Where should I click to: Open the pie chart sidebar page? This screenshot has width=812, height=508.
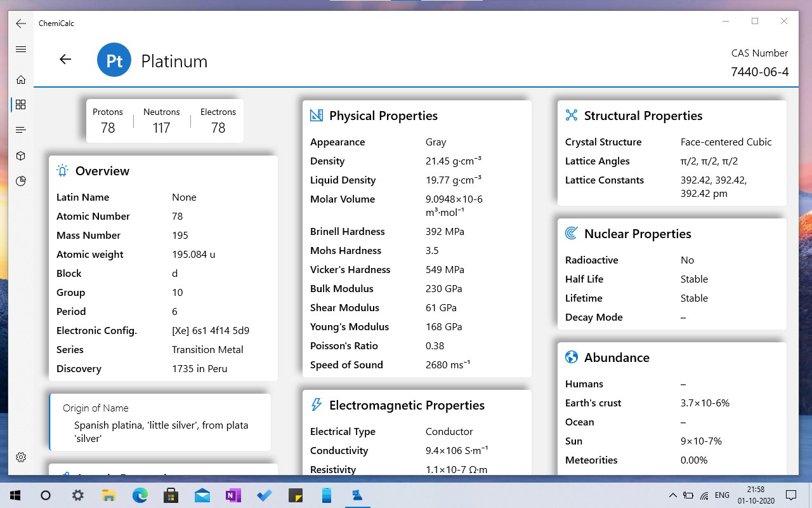tap(21, 181)
